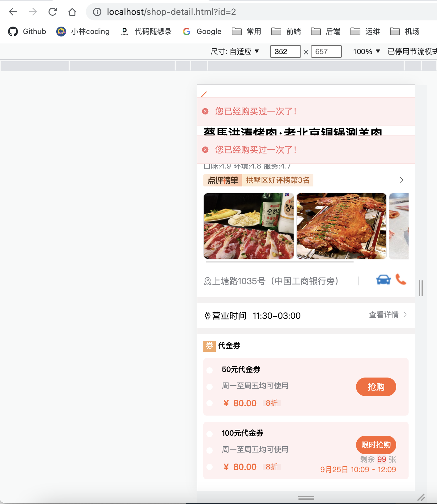Click the address 上塘路1035号（中国工商银行旁）

pos(275,281)
